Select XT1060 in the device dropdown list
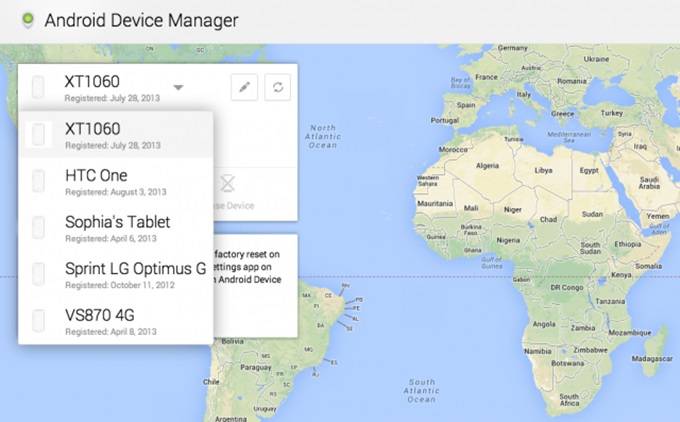Viewport: 680px width, 422px height. [x=116, y=135]
